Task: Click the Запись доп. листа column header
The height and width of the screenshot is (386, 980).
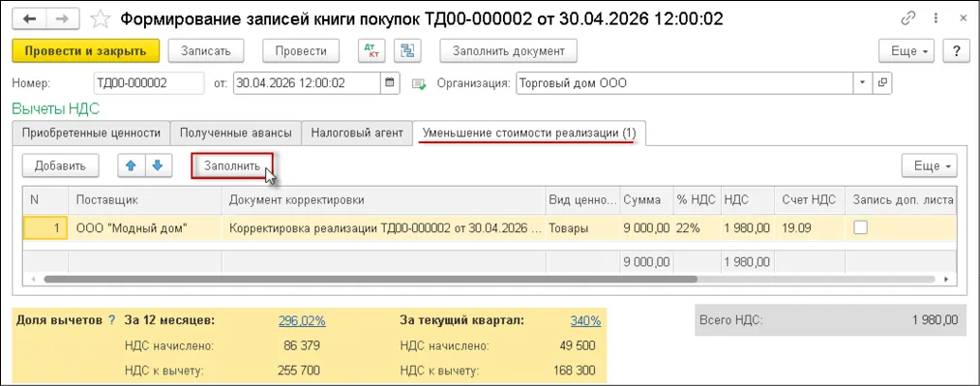Action: tap(902, 200)
